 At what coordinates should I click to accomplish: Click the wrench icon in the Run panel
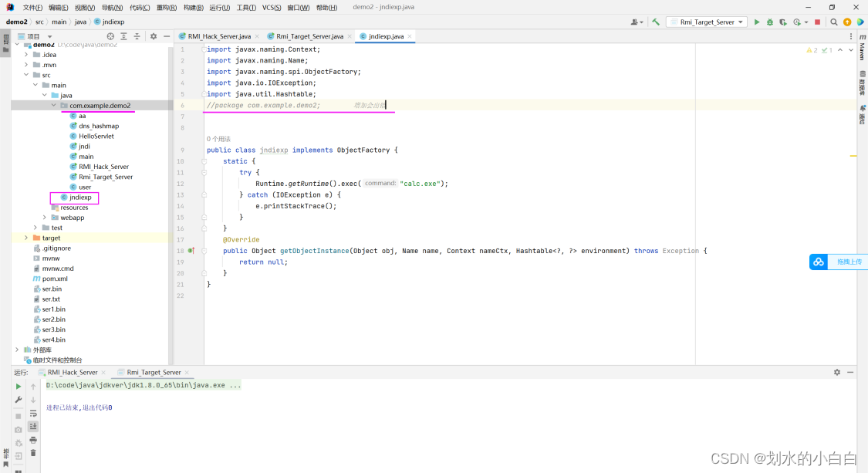point(19,400)
